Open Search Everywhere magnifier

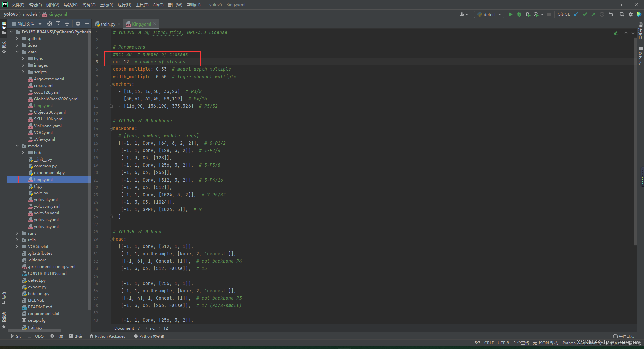622,14
